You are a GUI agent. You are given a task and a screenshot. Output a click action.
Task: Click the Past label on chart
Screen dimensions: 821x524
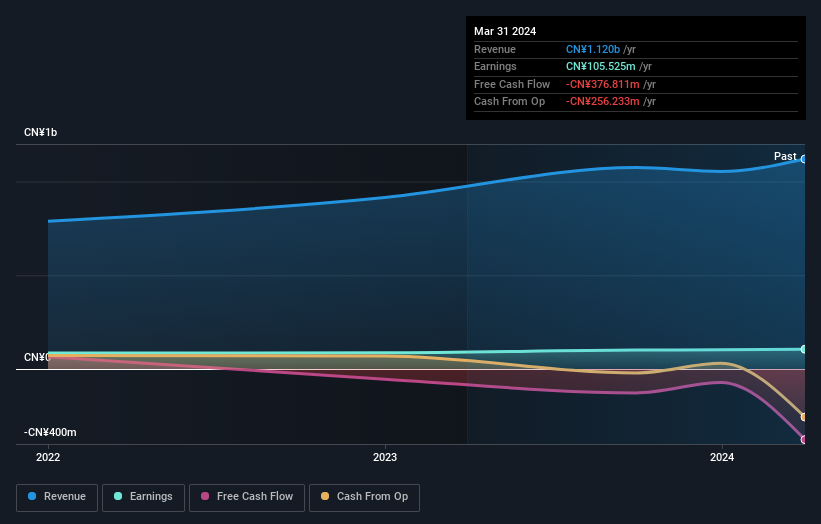click(785, 157)
